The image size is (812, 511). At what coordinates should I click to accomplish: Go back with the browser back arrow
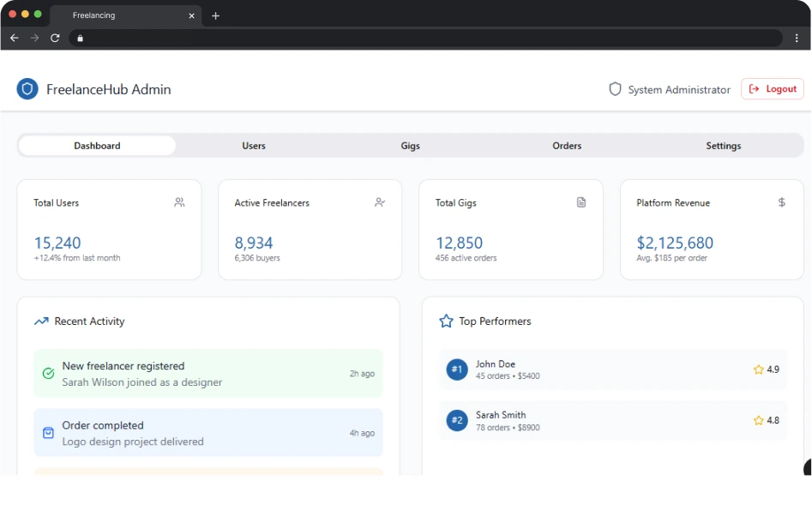point(15,38)
